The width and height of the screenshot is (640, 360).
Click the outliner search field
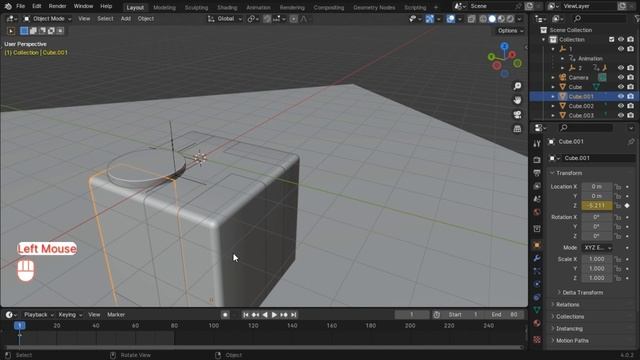coord(600,19)
